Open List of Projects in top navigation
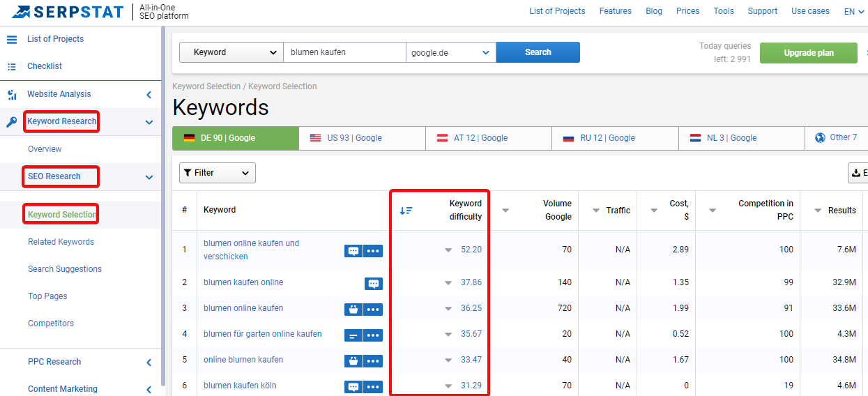Screen dimensions: 868x396 click(557, 11)
